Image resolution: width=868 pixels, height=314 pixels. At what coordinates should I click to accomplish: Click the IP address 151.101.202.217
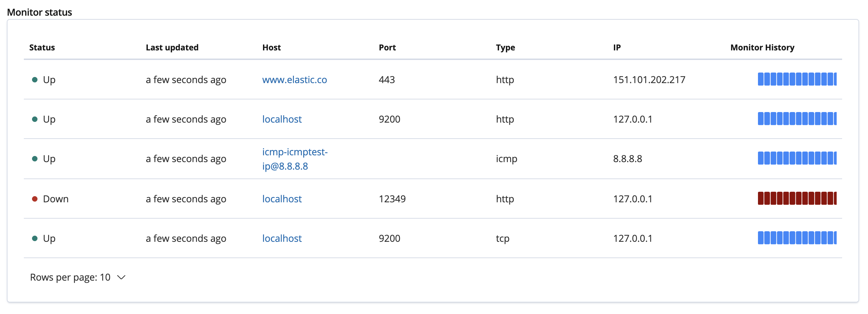(x=649, y=80)
